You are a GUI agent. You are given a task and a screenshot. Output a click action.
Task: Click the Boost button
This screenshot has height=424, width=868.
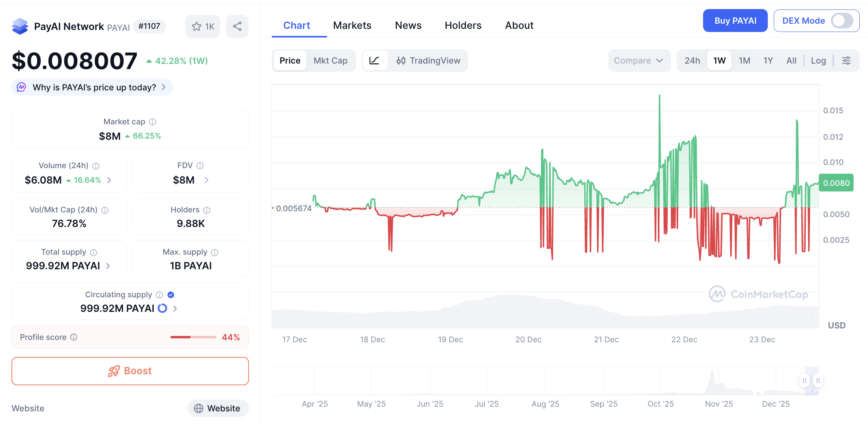click(x=130, y=371)
